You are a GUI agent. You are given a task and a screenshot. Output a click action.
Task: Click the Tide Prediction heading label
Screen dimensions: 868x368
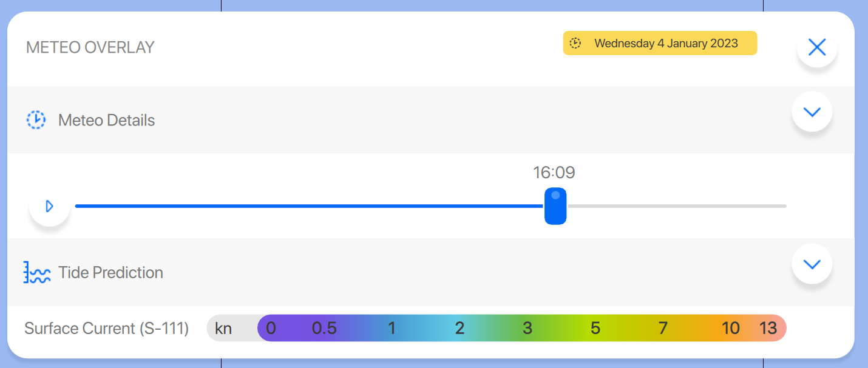(x=110, y=272)
